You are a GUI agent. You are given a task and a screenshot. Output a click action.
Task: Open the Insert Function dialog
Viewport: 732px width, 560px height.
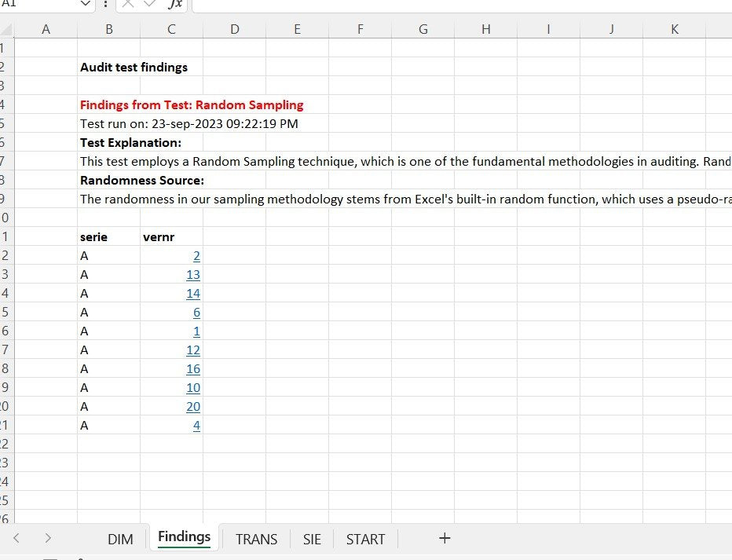coord(174,5)
